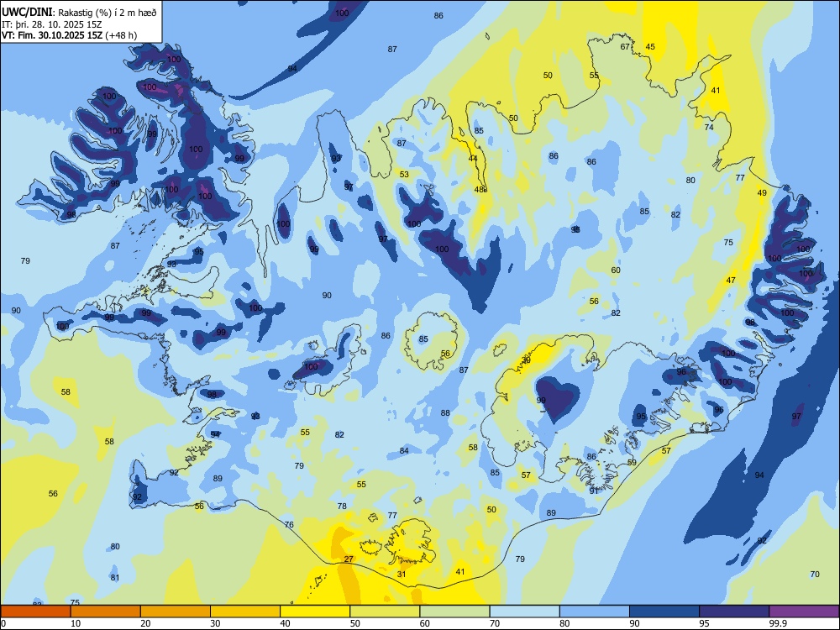Click the '40' legend tick label
This screenshot has height=630, width=840.
click(x=285, y=623)
